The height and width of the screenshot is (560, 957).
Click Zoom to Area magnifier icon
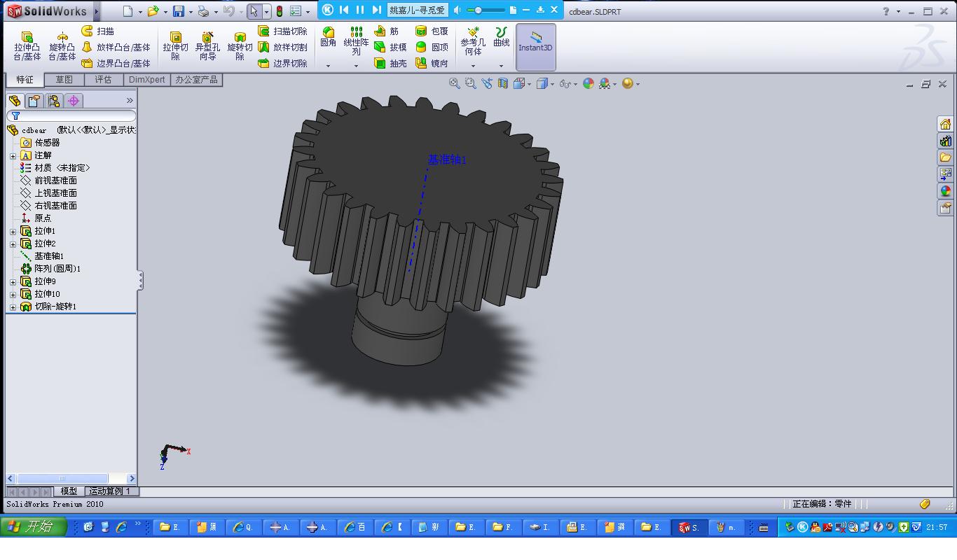[x=471, y=83]
